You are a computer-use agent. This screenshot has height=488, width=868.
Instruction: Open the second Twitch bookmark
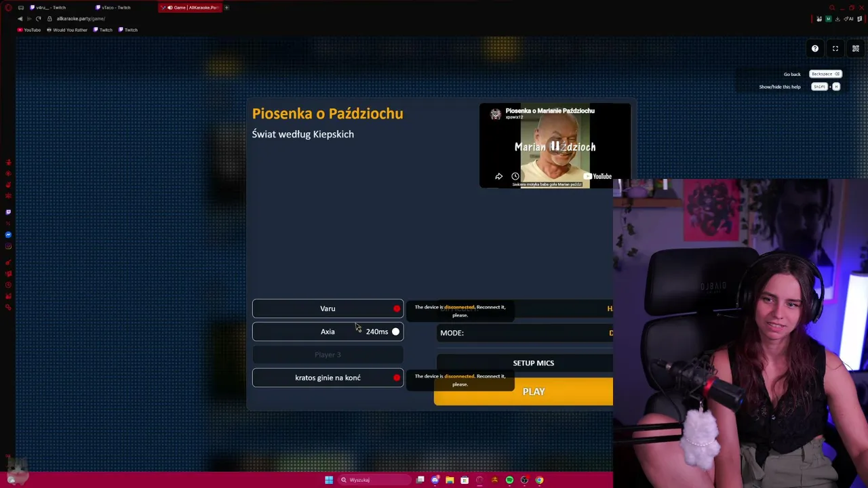128,30
